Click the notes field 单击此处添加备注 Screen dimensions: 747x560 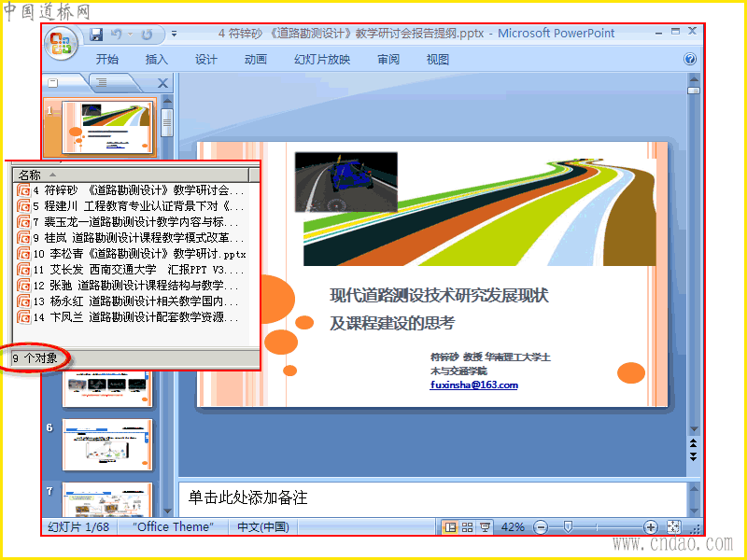(x=247, y=497)
